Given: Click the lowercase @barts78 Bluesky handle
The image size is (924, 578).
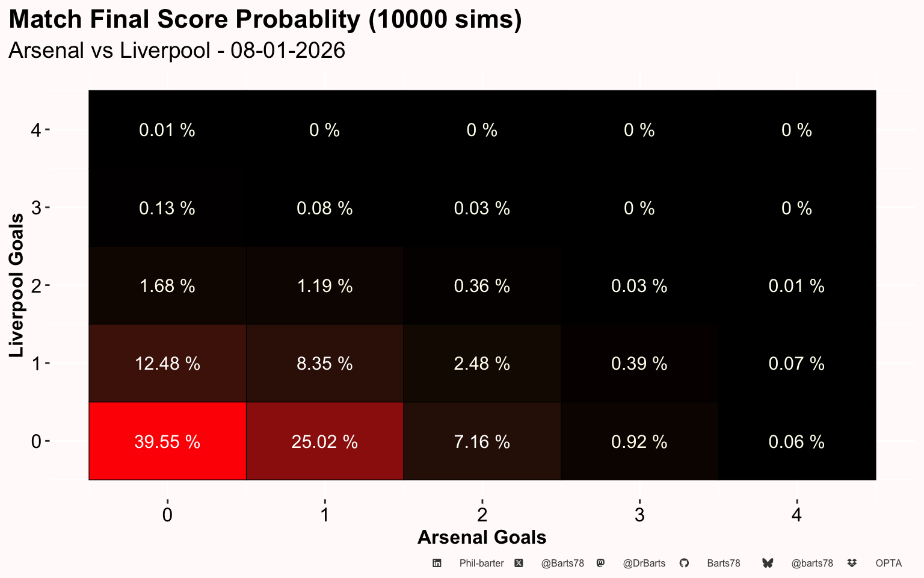Looking at the screenshot, I should click(x=812, y=564).
